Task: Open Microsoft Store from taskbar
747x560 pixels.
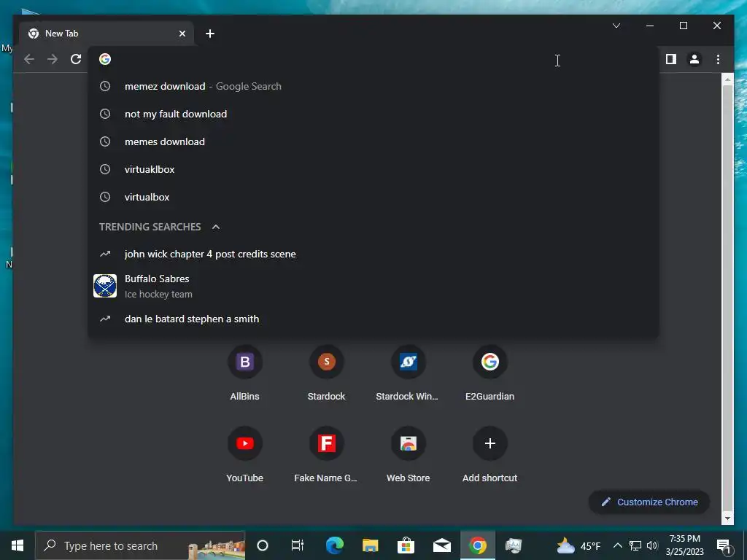Action: click(406, 545)
